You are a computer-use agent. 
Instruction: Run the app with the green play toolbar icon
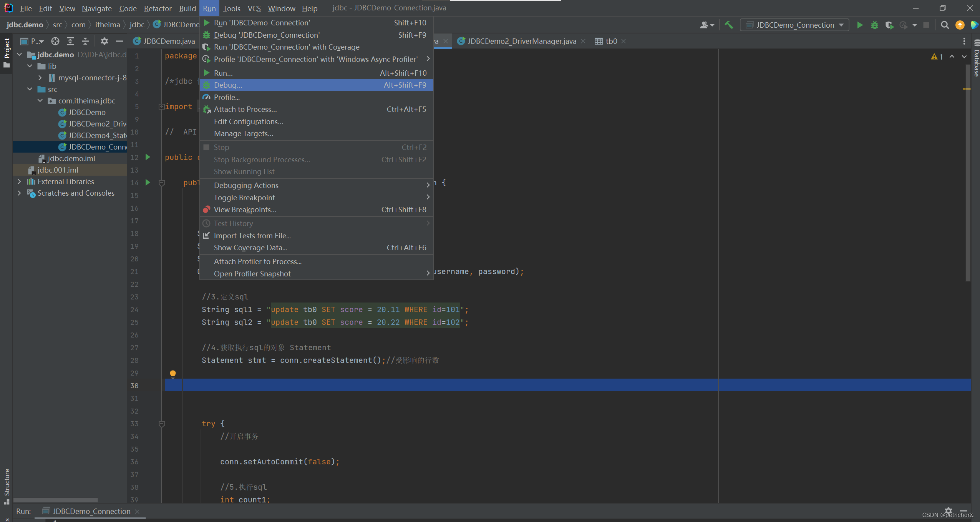(x=861, y=25)
